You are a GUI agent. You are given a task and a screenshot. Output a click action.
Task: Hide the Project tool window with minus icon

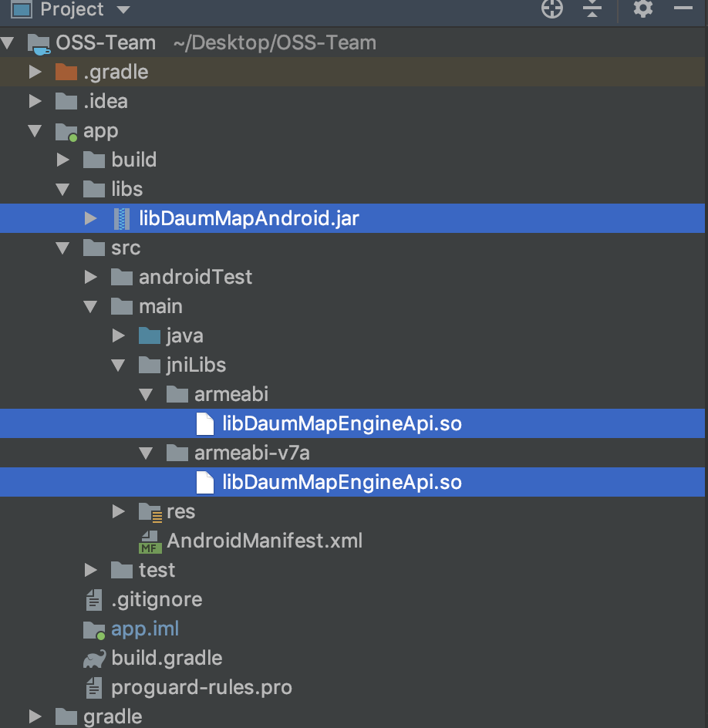(x=683, y=8)
